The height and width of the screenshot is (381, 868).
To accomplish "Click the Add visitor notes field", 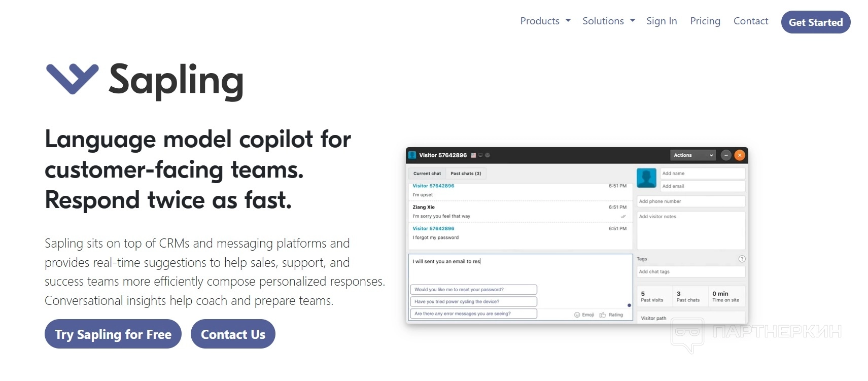I will coord(691,230).
